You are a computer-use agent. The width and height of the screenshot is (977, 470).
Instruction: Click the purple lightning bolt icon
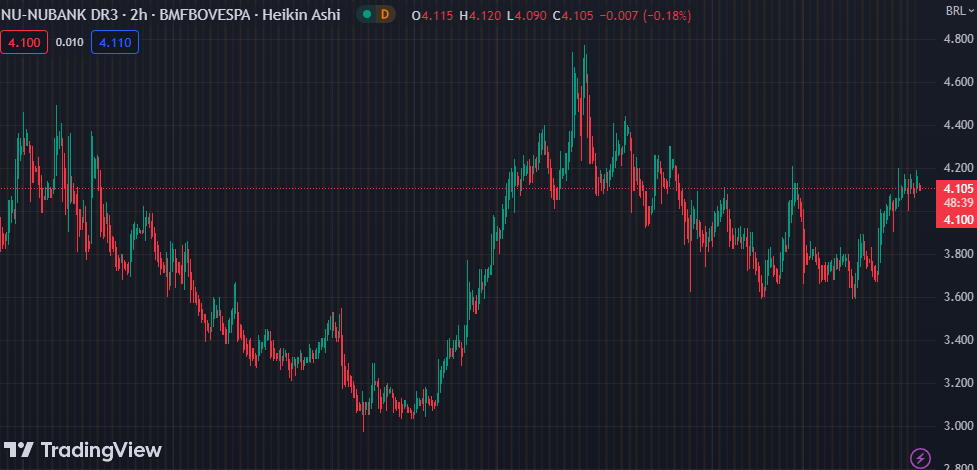tap(920, 457)
